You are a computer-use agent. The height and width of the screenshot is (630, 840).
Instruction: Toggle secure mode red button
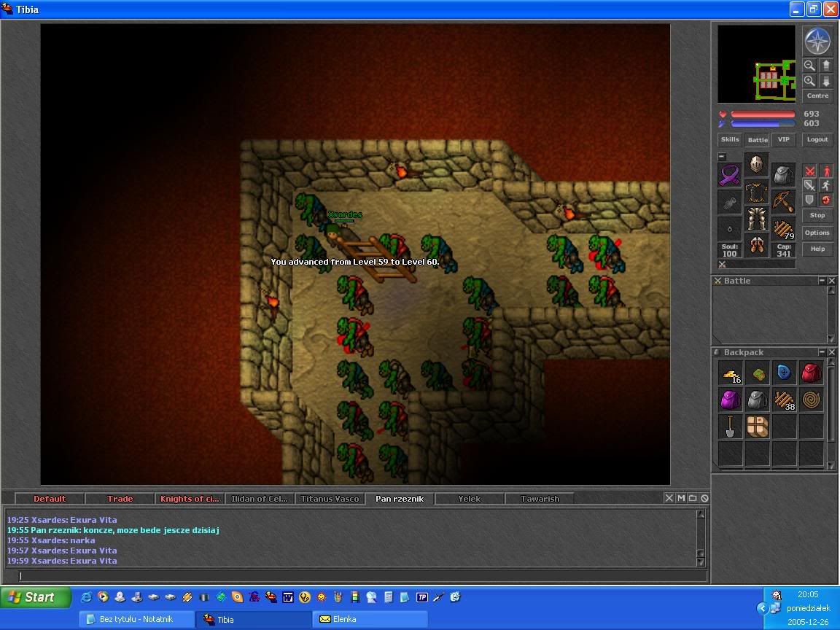point(826,200)
